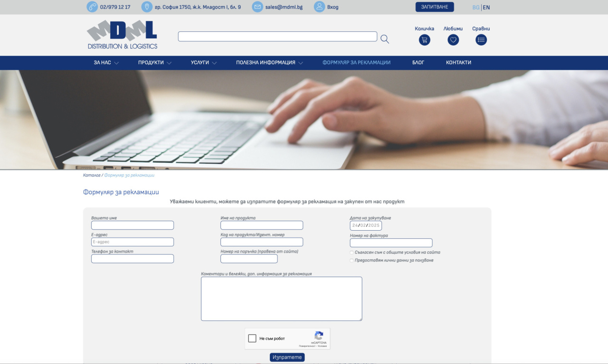Screen dimensions: 608x364
Task: Click 'Любими' label link
Action: [453, 28]
